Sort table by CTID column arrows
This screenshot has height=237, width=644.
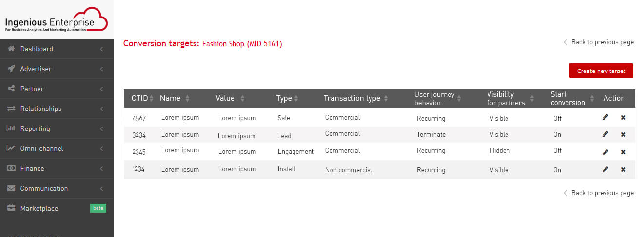[152, 98]
